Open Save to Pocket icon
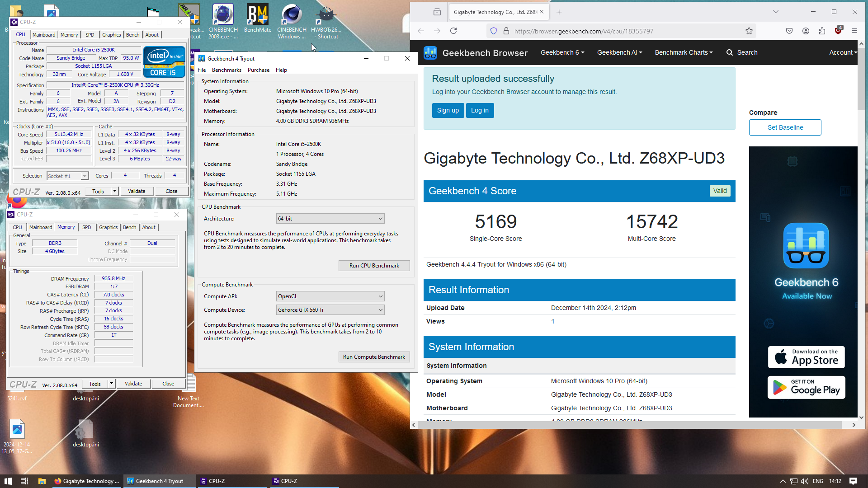The image size is (868, 488). click(789, 31)
